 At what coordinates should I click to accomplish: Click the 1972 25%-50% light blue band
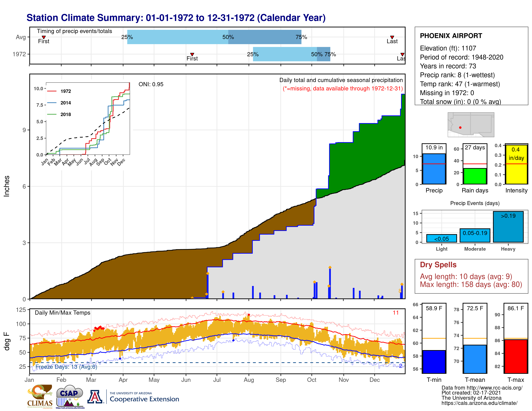click(x=285, y=54)
